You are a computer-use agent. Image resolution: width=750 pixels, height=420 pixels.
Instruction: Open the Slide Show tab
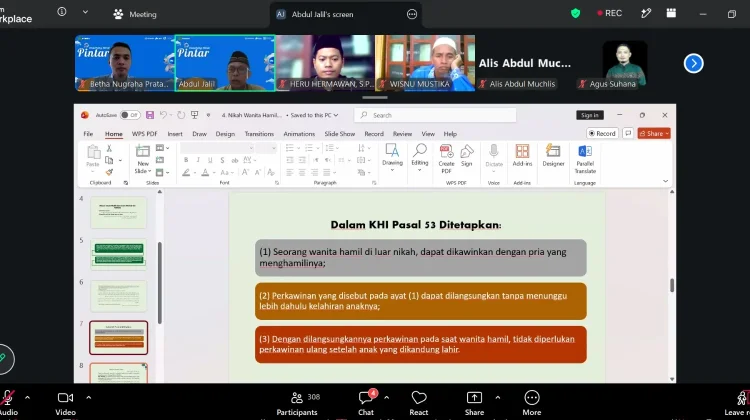tap(340, 134)
